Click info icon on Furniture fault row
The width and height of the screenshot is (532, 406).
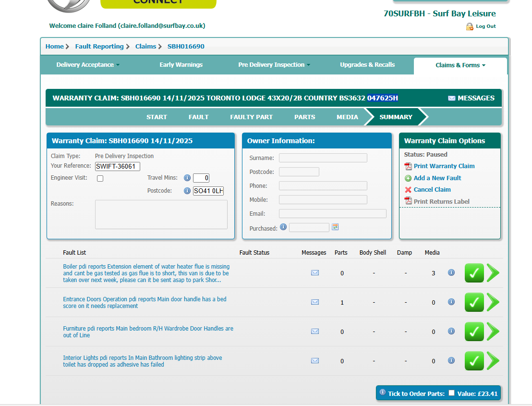[451, 331]
